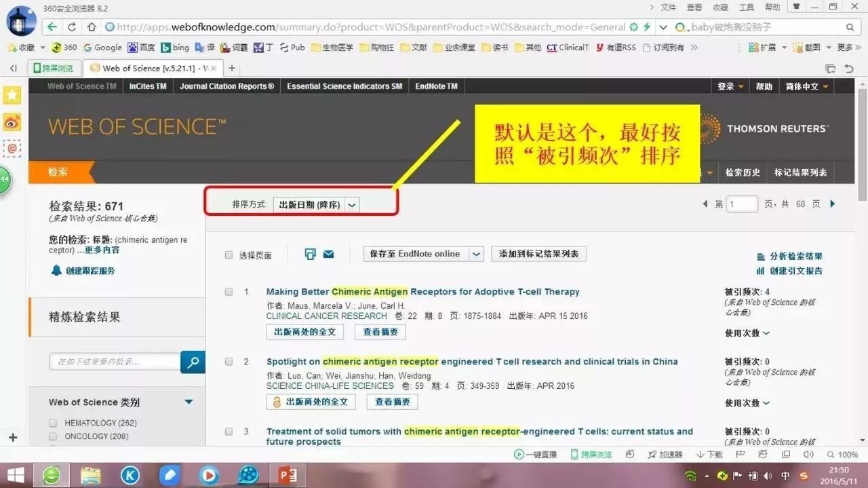868x488 pixels.
Task: Open the InCites TM tab
Action: pos(148,86)
